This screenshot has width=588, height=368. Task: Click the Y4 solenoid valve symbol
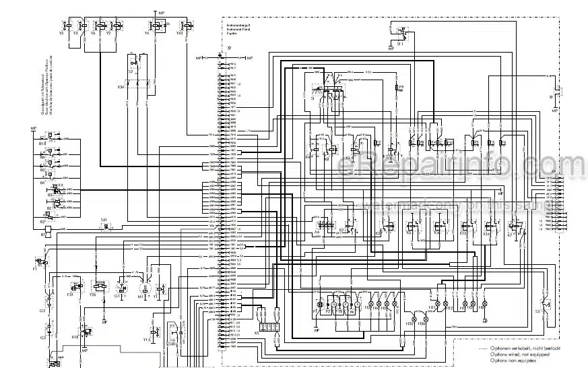click(156, 26)
